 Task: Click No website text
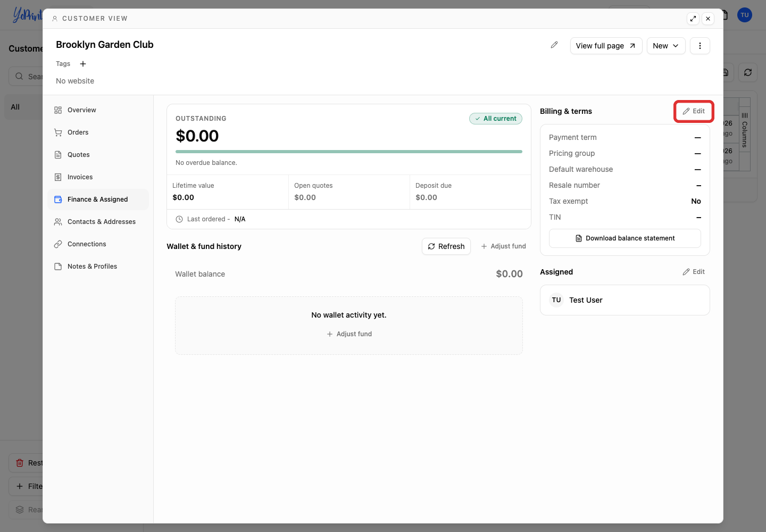[75, 81]
